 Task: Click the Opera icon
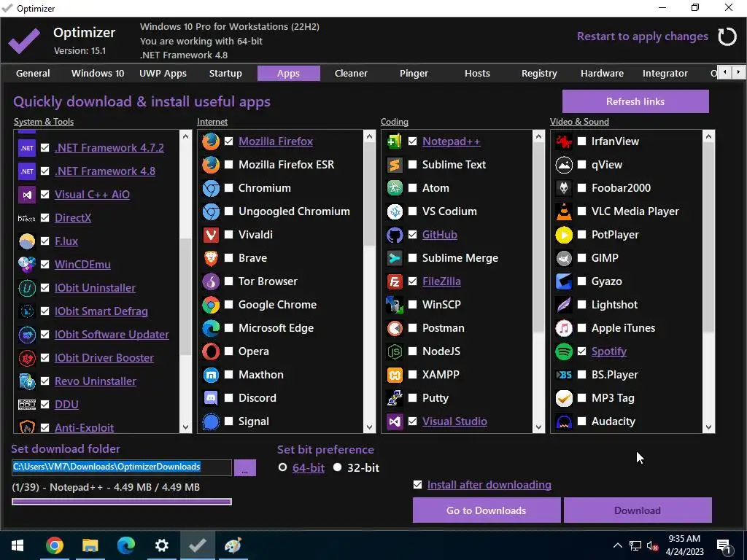211,351
